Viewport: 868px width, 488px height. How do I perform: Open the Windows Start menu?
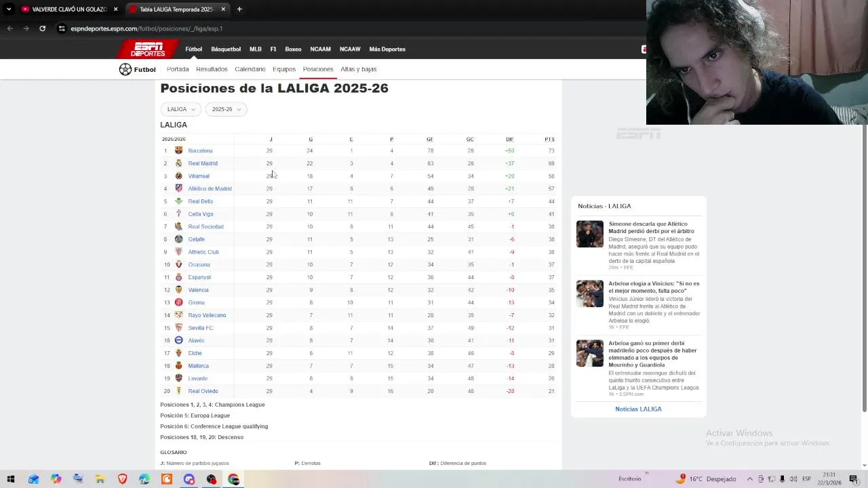[x=11, y=479]
